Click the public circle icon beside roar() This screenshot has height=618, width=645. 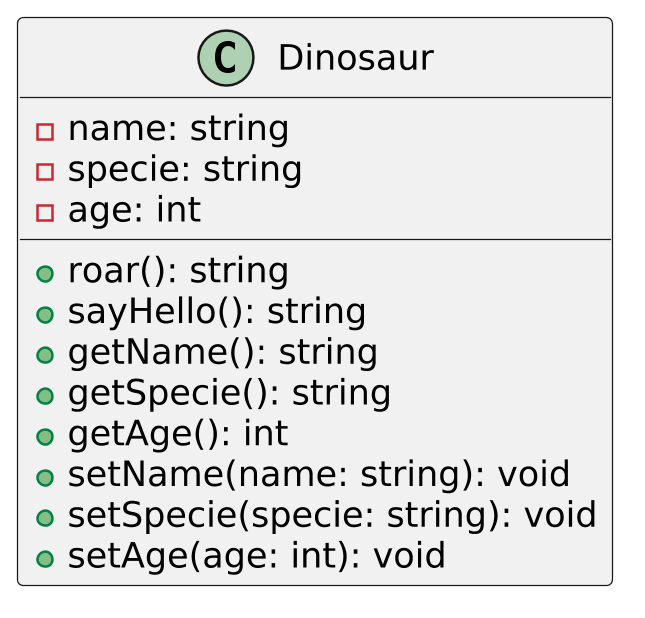click(44, 273)
